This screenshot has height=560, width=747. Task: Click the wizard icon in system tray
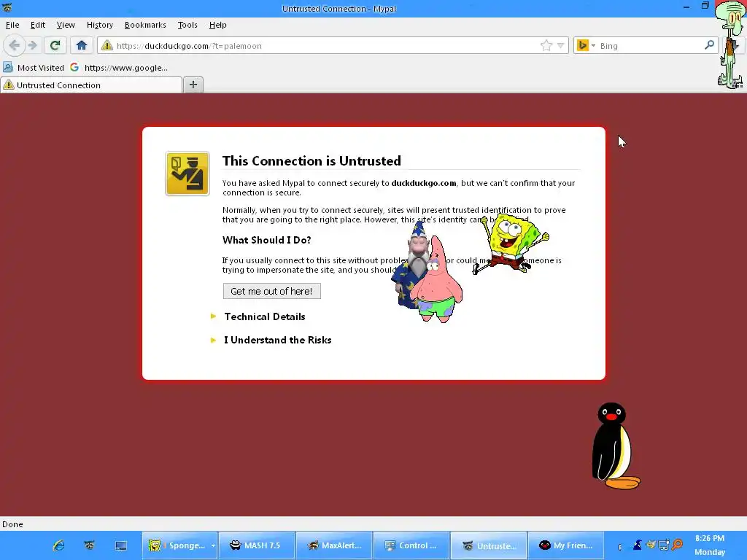(637, 544)
